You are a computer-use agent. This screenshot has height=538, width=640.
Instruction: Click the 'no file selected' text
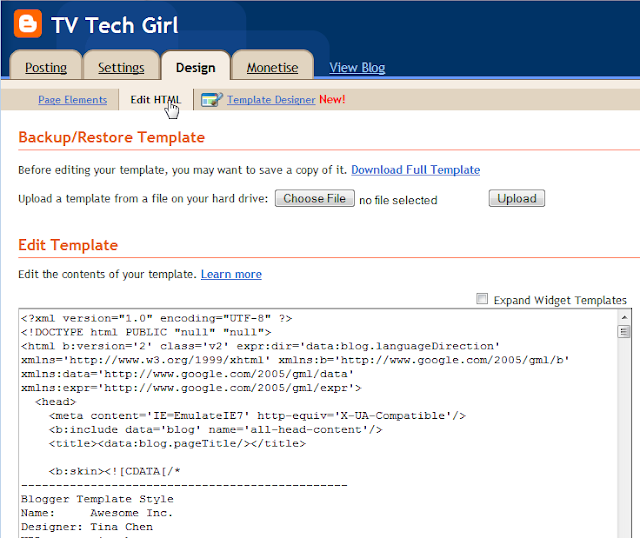(x=398, y=200)
